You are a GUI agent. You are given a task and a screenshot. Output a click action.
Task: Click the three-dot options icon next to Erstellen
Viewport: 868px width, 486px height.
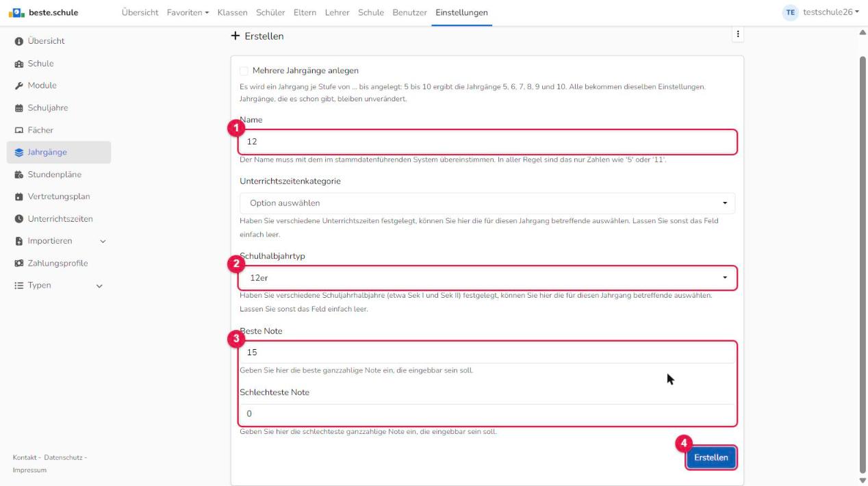coord(737,35)
